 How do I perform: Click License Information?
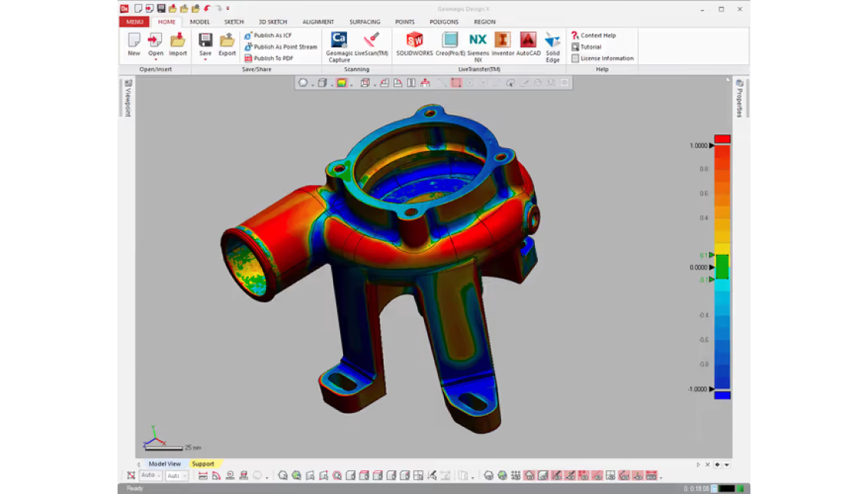click(x=602, y=58)
